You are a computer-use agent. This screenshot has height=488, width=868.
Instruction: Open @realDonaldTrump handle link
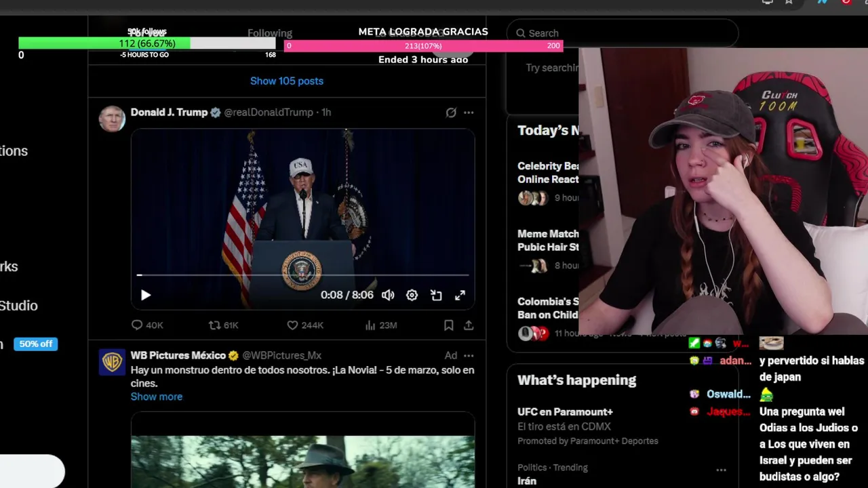point(269,113)
